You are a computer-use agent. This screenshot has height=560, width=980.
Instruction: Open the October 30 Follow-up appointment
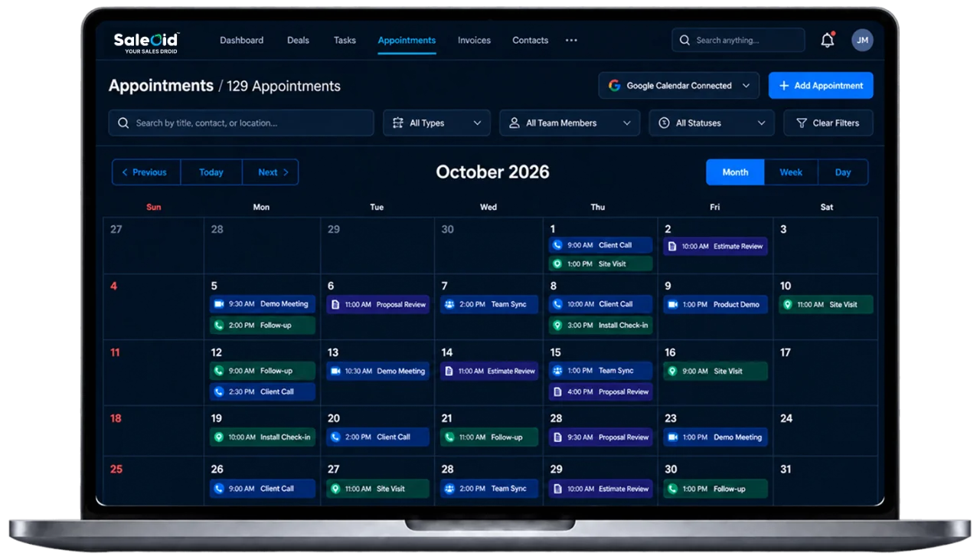coord(715,489)
